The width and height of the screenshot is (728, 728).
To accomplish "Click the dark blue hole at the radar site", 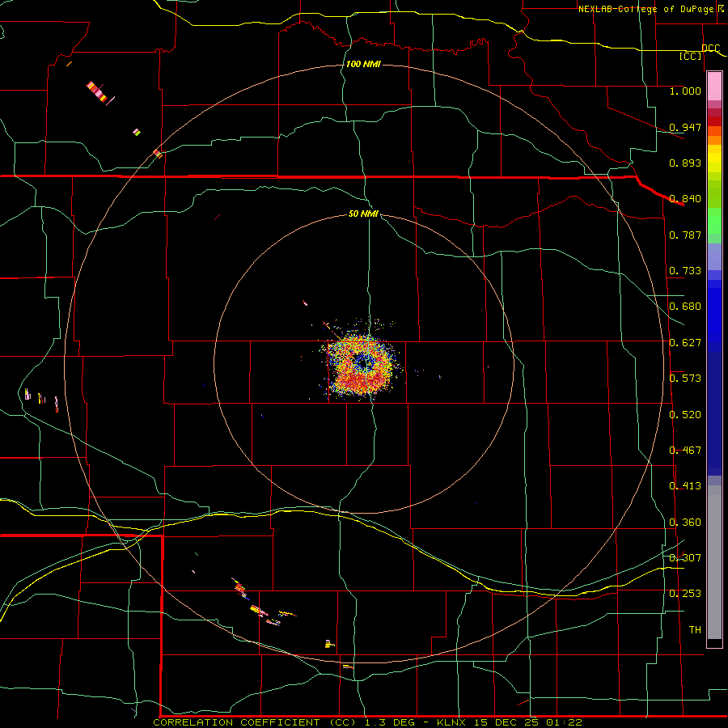I will pos(362,362).
